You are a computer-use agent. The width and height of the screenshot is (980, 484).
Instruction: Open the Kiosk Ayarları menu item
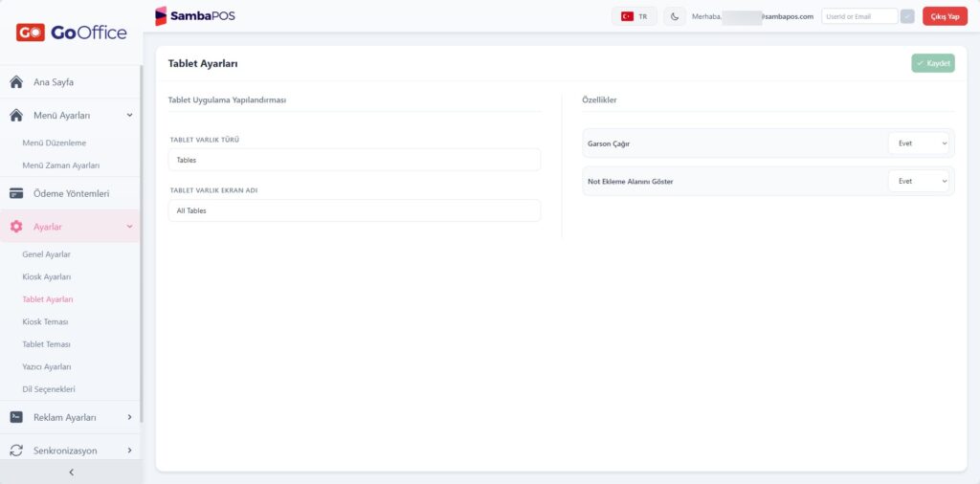(x=46, y=276)
